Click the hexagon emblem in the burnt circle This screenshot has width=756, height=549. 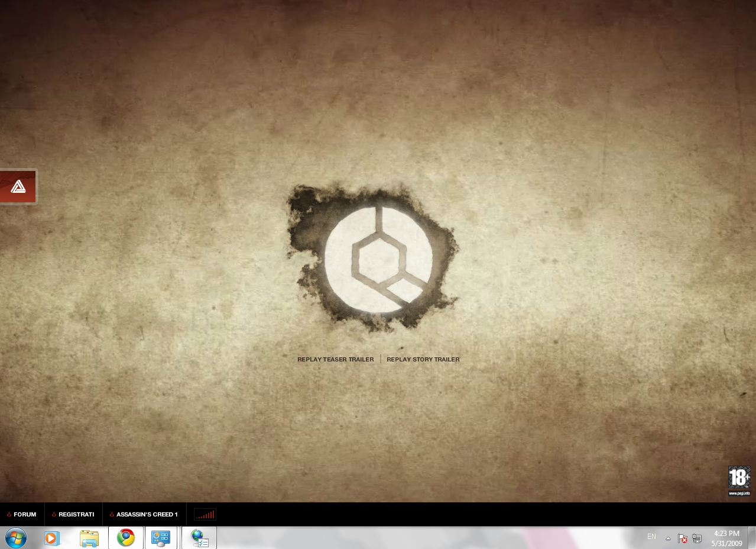click(x=378, y=259)
